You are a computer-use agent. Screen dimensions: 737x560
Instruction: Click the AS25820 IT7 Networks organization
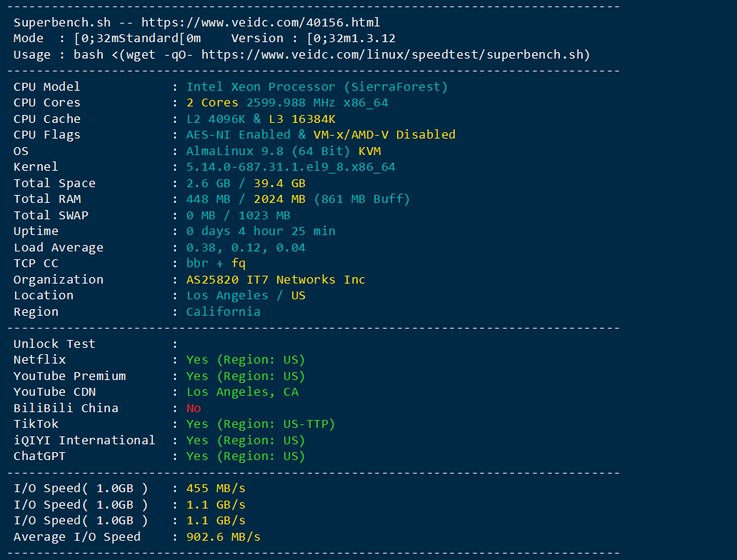pyautogui.click(x=276, y=280)
